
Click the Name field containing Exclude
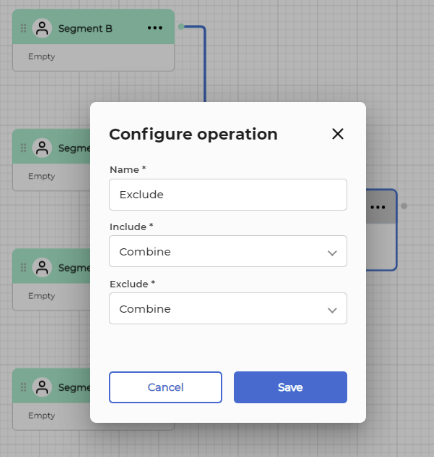(x=228, y=195)
